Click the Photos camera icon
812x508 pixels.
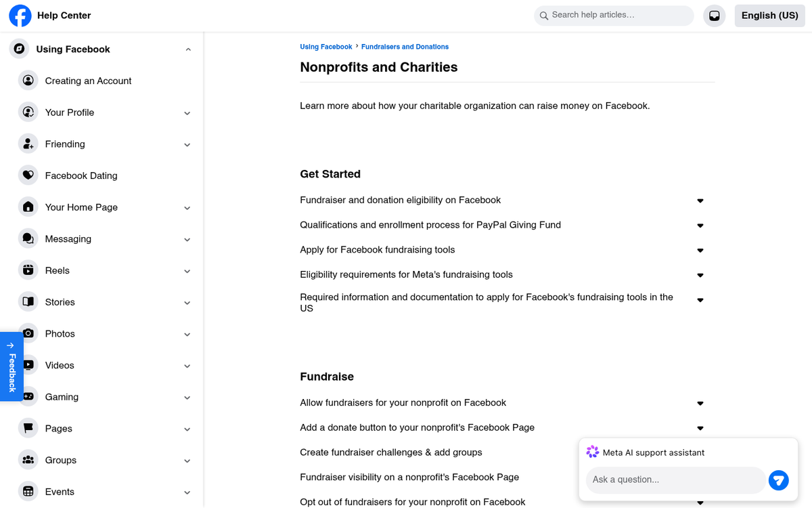[x=28, y=333]
